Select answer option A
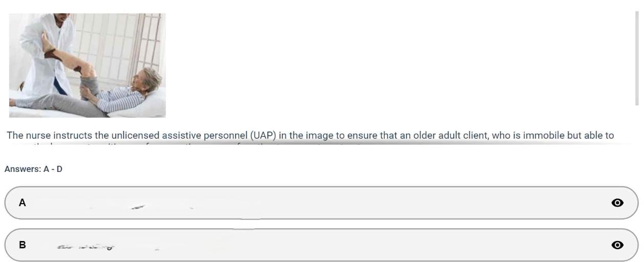The height and width of the screenshot is (262, 644). point(321,203)
